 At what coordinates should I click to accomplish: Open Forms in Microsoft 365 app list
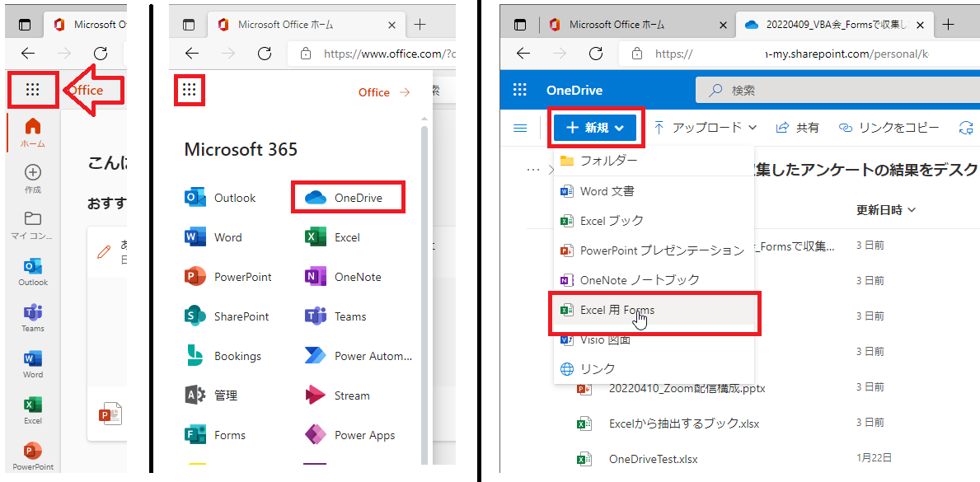215,435
